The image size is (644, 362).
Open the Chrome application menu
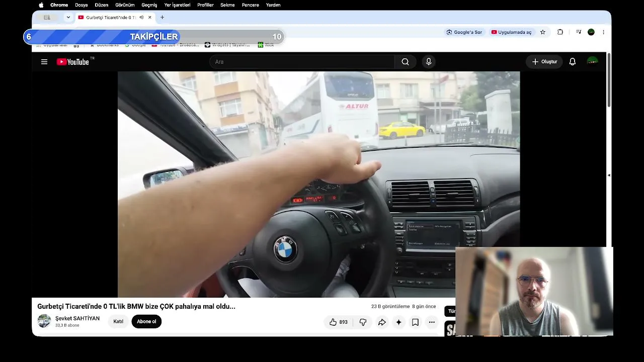(59, 5)
